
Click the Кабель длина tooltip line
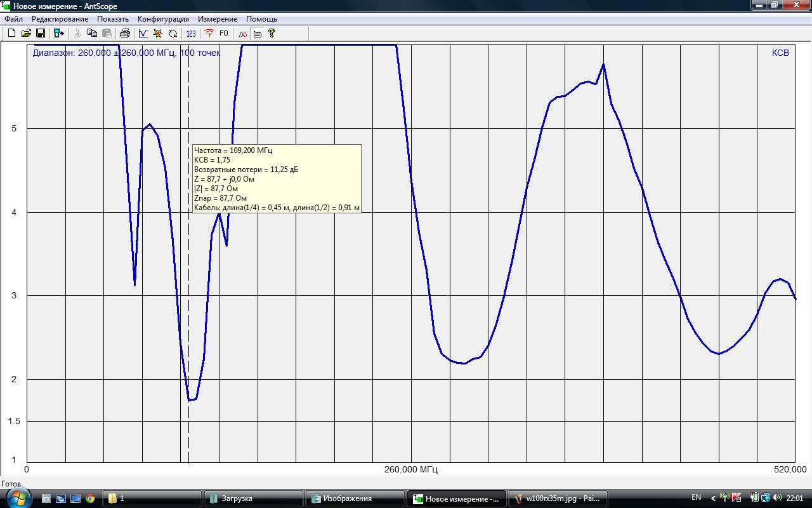277,208
